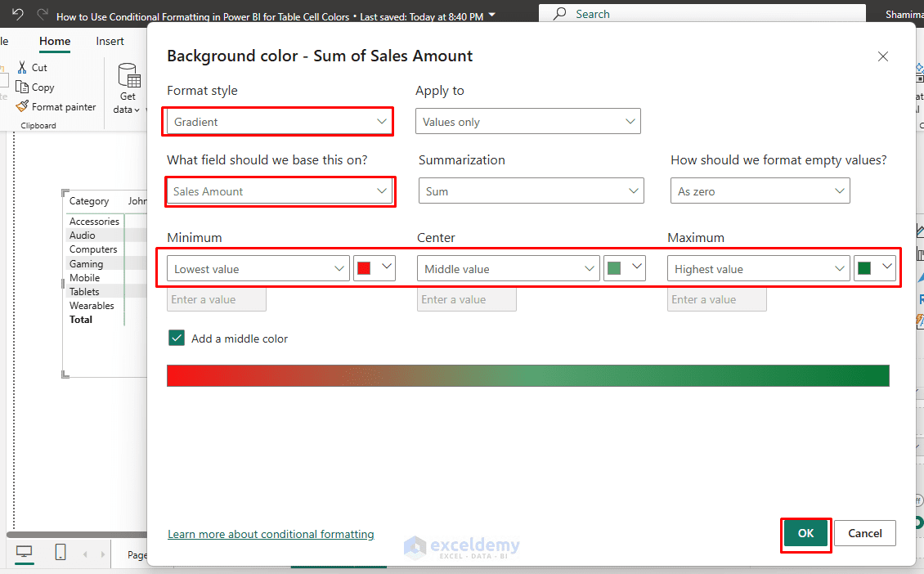Click the Center Enter a value field
Viewport: 924px width, 574px height.
tap(467, 299)
